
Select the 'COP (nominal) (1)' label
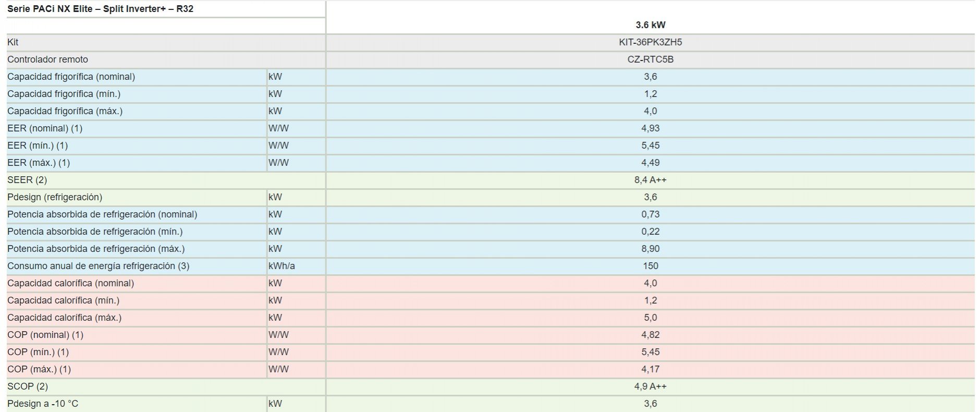[x=45, y=335]
